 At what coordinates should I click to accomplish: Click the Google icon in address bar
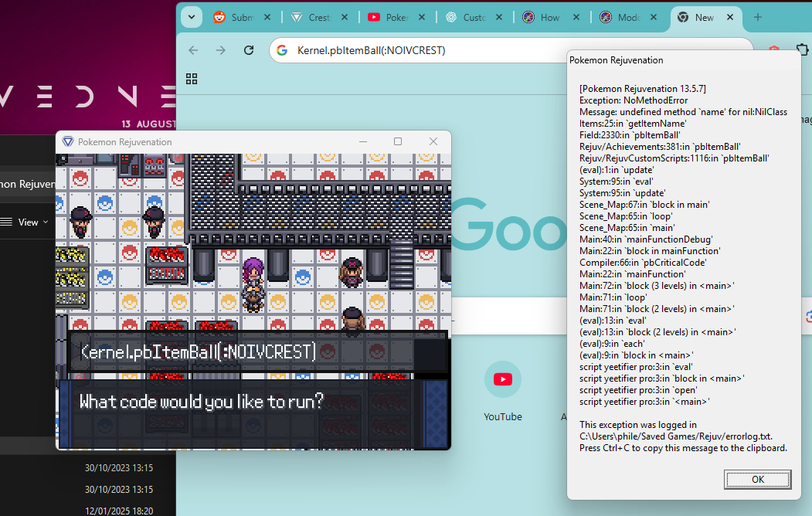(282, 50)
